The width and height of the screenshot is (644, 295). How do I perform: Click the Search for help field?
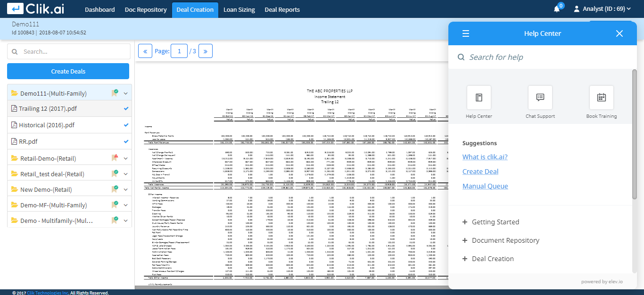[x=542, y=57]
